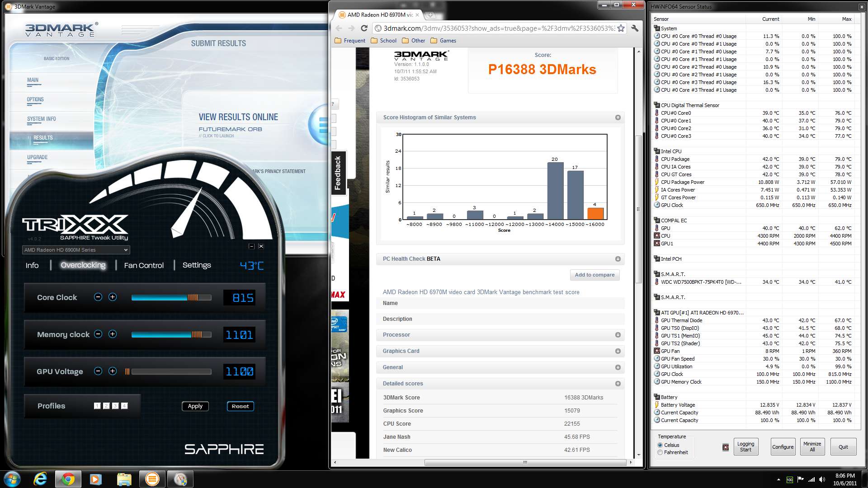Switch to Chrome in the taskbar
The image size is (868, 488).
pos(68,479)
